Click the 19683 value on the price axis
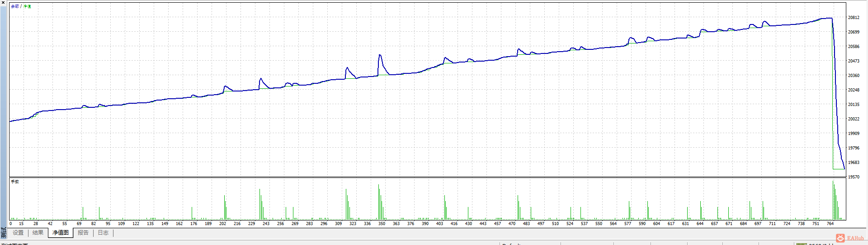The image size is (868, 245). 854,163
